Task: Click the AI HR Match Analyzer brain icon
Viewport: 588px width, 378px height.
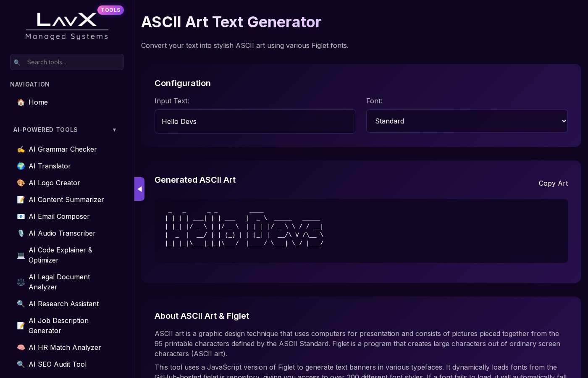Action: (x=21, y=347)
